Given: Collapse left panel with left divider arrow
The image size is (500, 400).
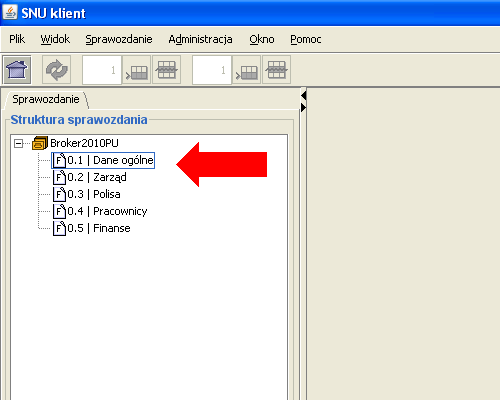Looking at the screenshot, I should tap(303, 96).
